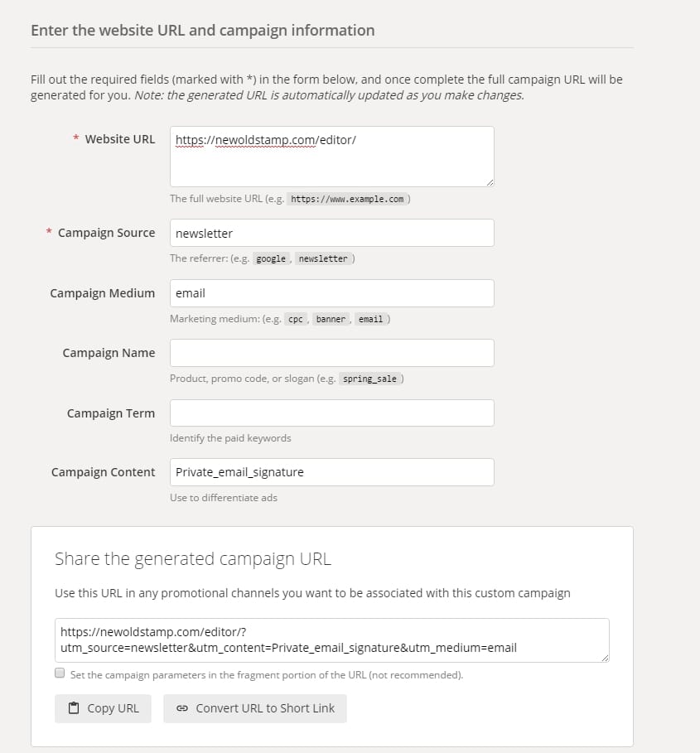Click the https://www.example.com sample code

click(x=347, y=199)
